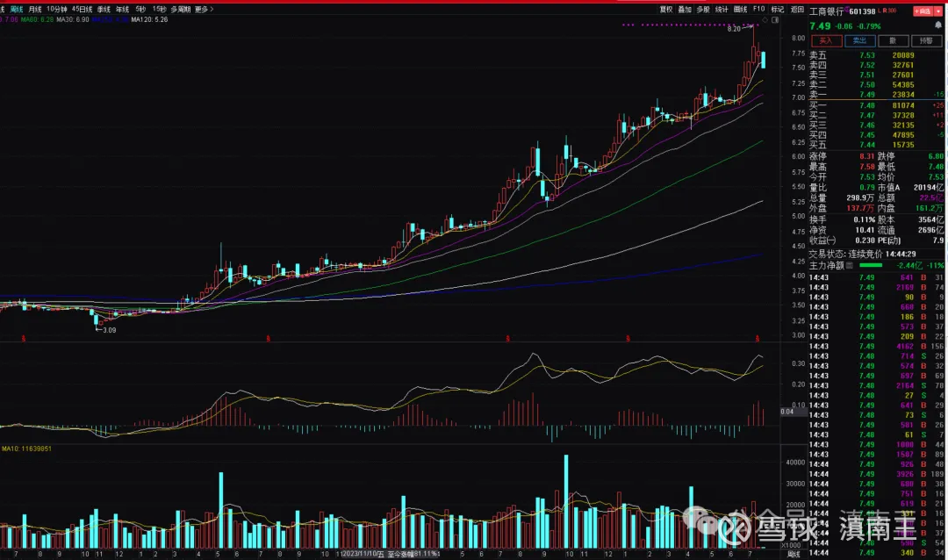
Task: Click the MA10: 11639851 volume label
Action: pos(26,449)
